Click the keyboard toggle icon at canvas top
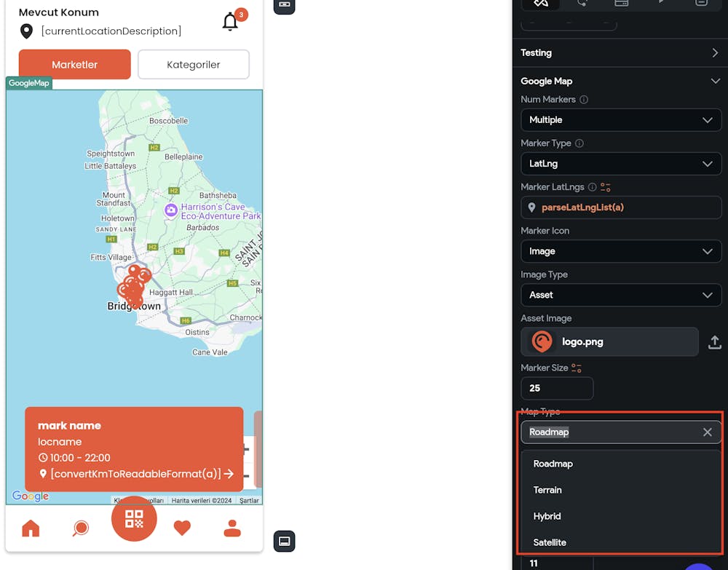 284,5
